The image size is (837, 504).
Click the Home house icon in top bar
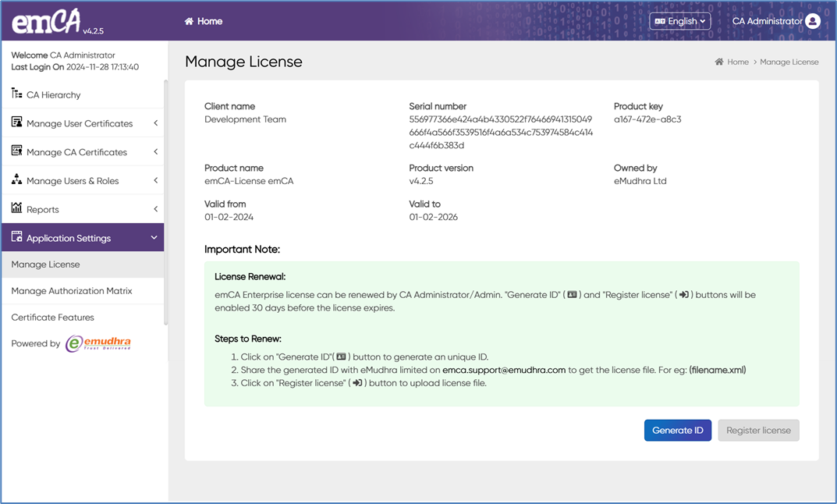(x=189, y=22)
